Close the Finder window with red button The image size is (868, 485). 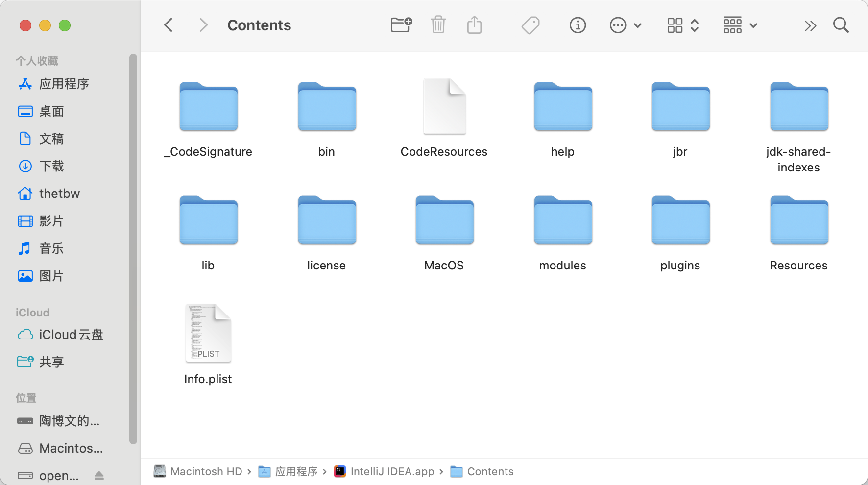tap(25, 25)
